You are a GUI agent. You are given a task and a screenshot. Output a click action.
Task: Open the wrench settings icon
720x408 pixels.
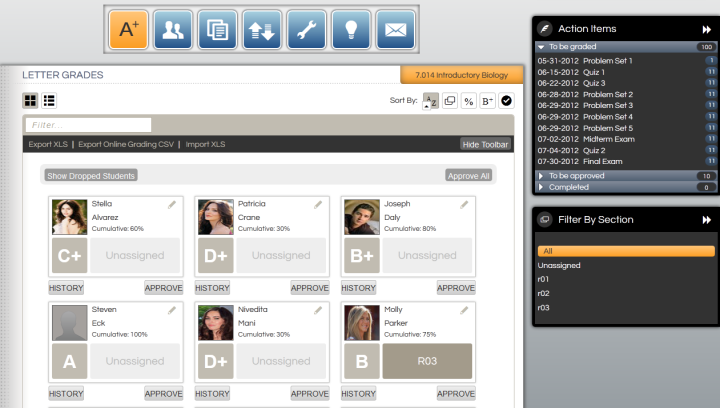pyautogui.click(x=307, y=29)
